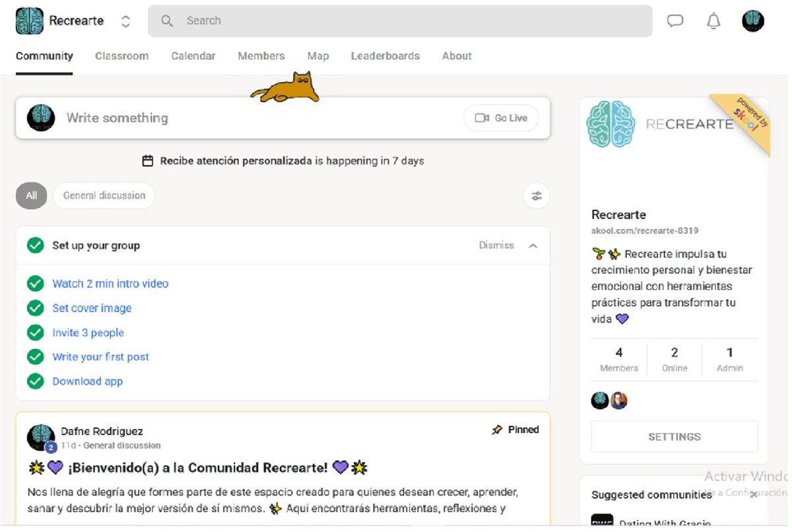Open the feed filter sliders icon
The image size is (792, 532).
537,196
